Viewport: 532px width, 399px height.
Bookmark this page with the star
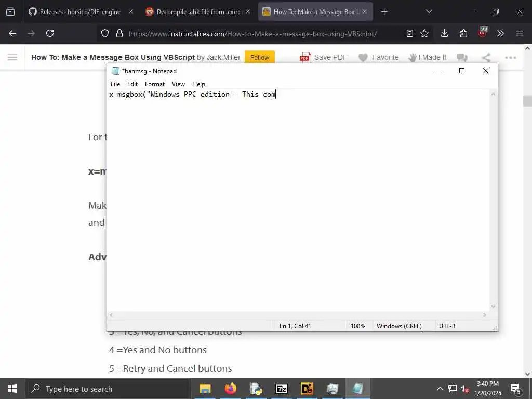(424, 33)
